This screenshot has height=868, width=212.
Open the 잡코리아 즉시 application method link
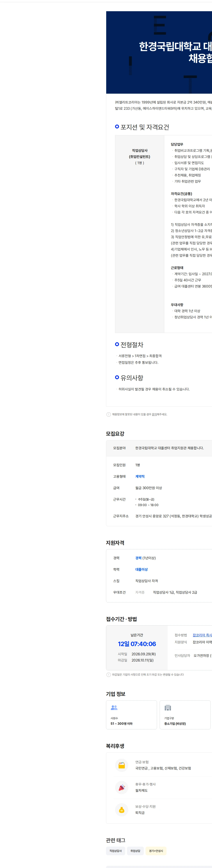(202, 635)
